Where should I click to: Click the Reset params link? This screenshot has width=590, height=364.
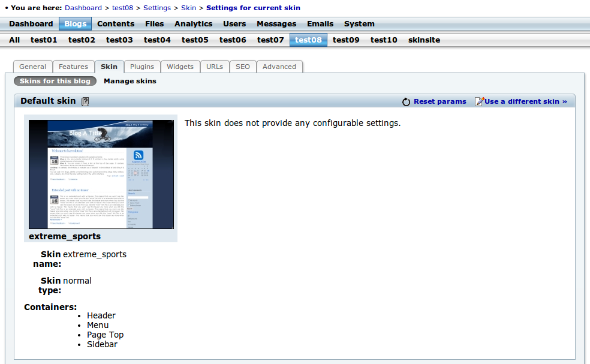click(440, 101)
